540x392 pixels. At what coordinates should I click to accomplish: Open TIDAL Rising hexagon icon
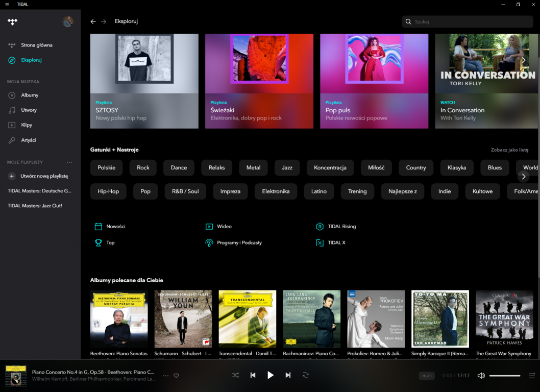(x=320, y=227)
